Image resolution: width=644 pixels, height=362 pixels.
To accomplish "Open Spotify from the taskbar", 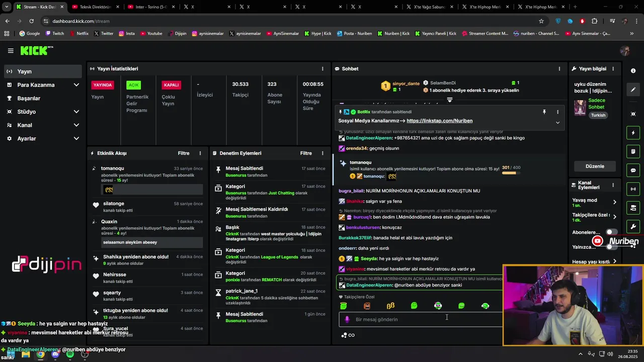I will click(x=70, y=354).
